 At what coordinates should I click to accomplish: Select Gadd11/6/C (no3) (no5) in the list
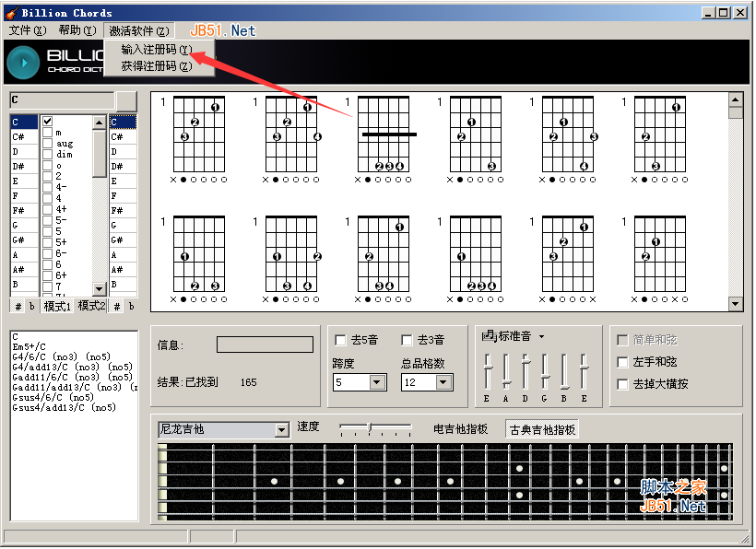click(72, 377)
